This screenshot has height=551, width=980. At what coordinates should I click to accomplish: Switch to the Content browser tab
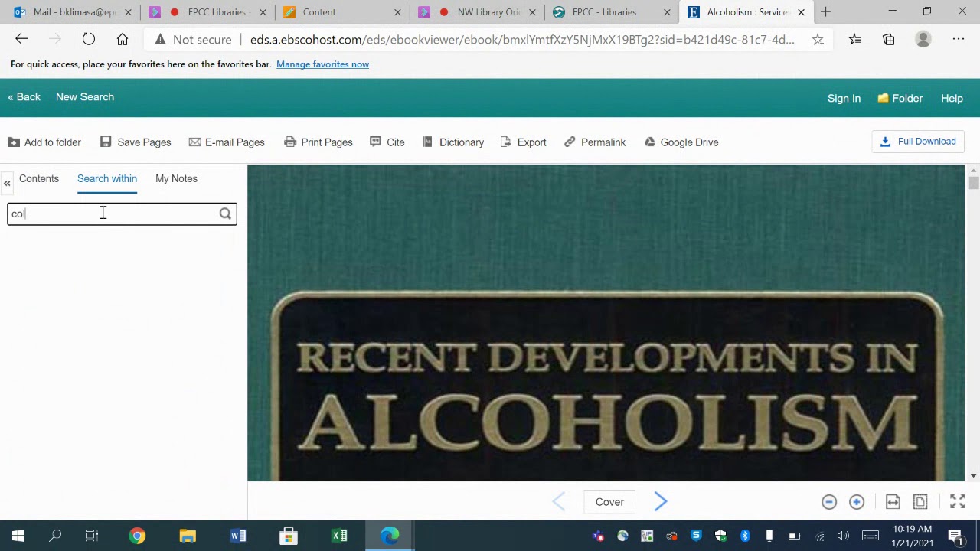click(x=342, y=12)
